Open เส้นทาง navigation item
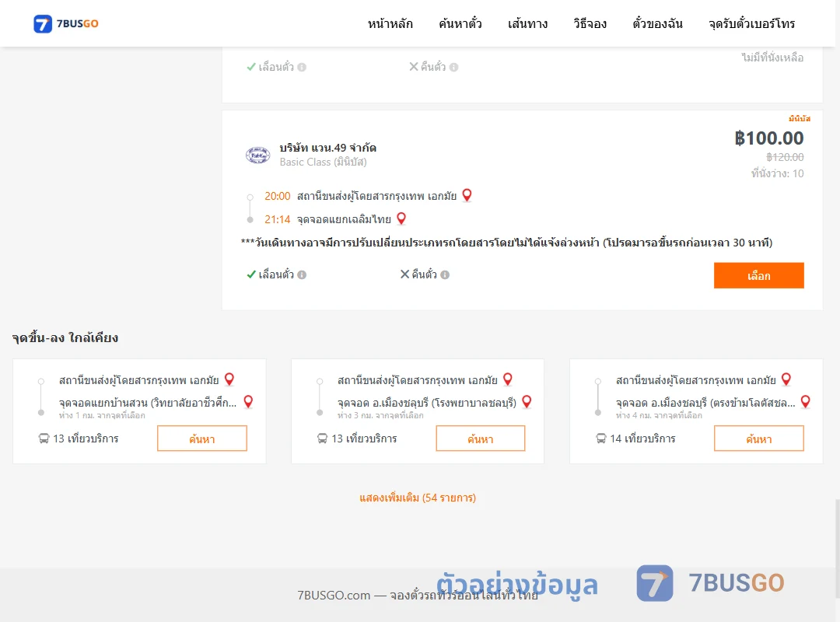Image resolution: width=840 pixels, height=622 pixels. (527, 23)
